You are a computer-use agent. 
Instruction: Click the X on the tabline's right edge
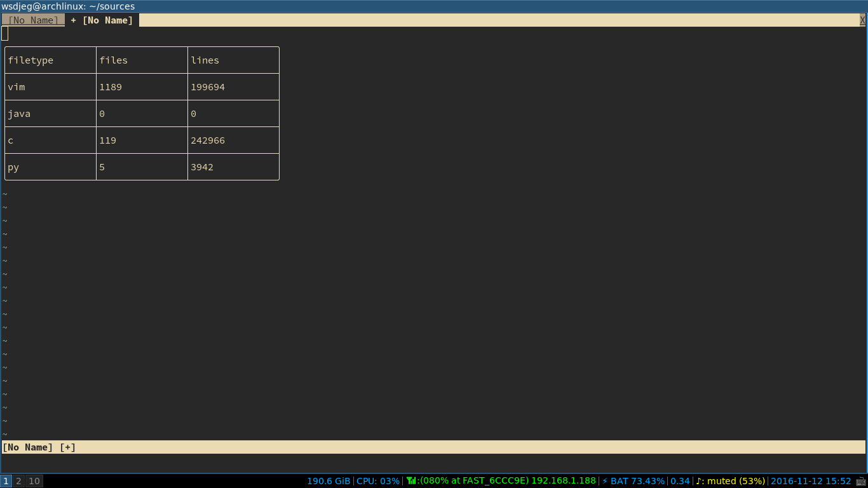point(864,20)
